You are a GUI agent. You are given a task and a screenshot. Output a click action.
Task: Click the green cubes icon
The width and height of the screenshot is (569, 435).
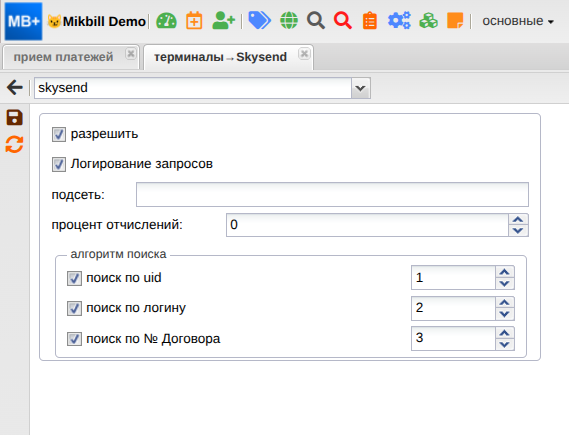[429, 20]
